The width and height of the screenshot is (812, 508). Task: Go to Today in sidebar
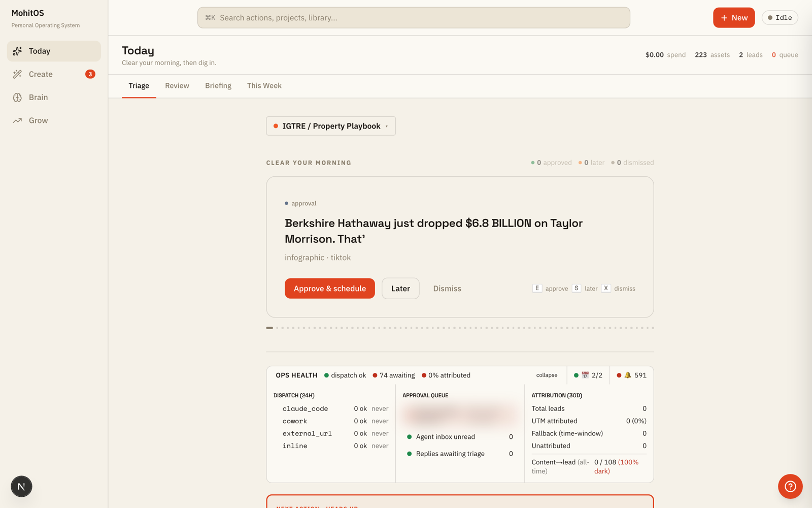point(54,51)
